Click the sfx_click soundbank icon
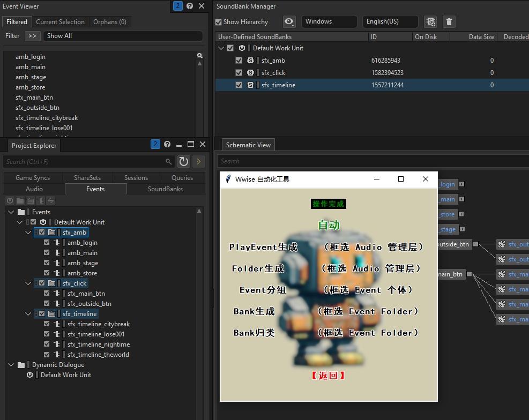 [250, 73]
